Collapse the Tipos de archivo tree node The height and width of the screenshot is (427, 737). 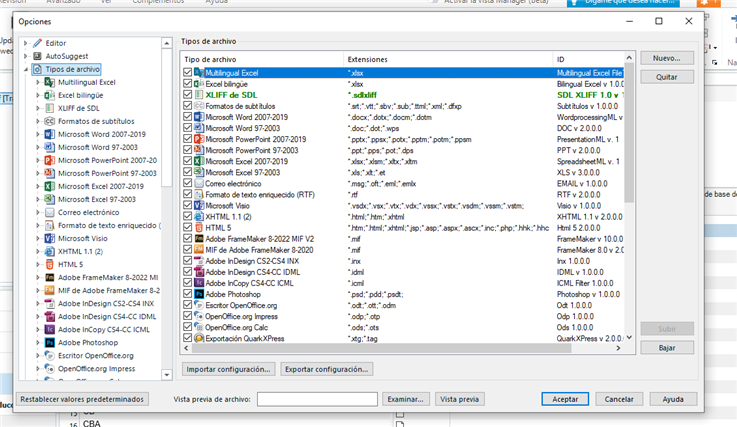click(26, 70)
